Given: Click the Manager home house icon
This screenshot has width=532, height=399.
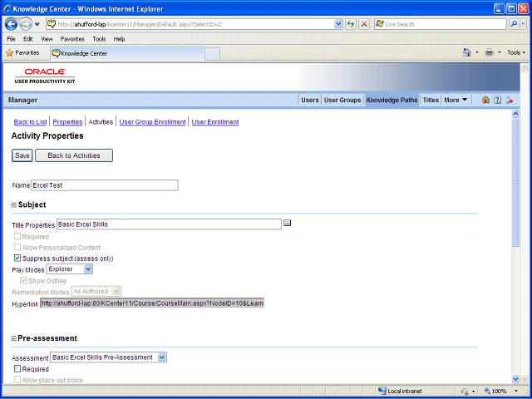Looking at the screenshot, I should (x=485, y=100).
